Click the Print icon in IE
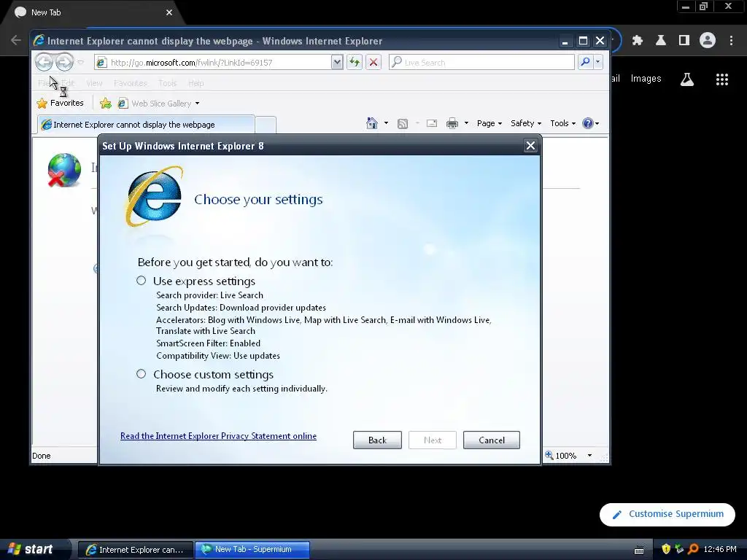This screenshot has width=747, height=560. pos(452,123)
